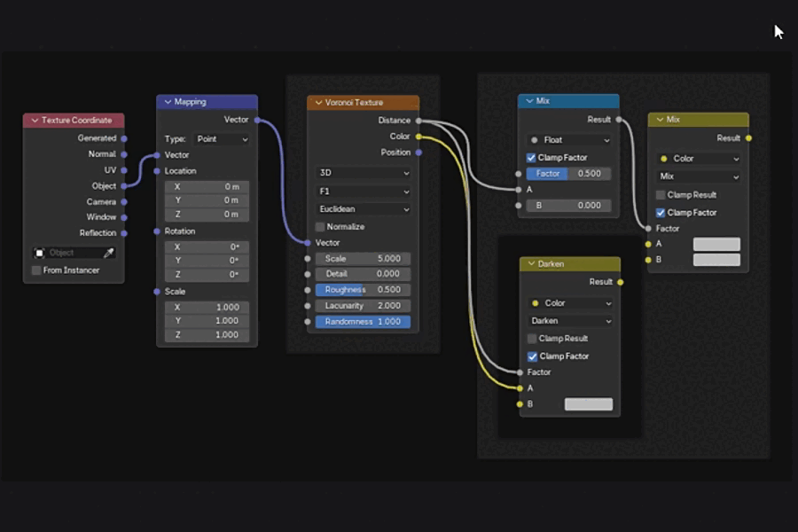Screen dimensions: 798x532
Task: Click the Voronoi Lacunarity value field
Action: 363,306
